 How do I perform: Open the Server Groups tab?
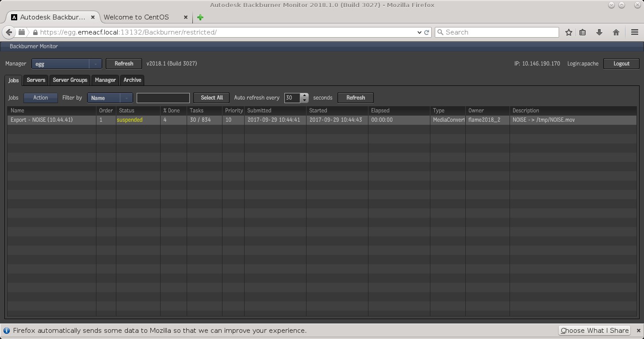pyautogui.click(x=70, y=80)
